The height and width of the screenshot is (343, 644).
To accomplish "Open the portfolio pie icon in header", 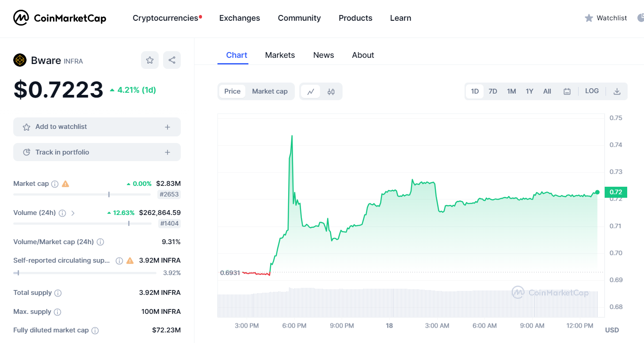I will click(641, 18).
